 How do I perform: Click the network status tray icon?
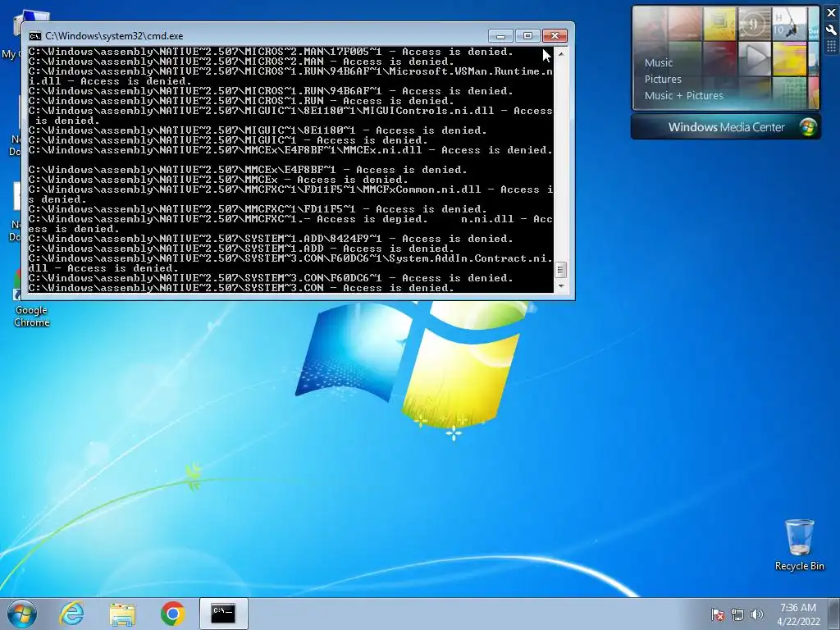[x=737, y=614]
